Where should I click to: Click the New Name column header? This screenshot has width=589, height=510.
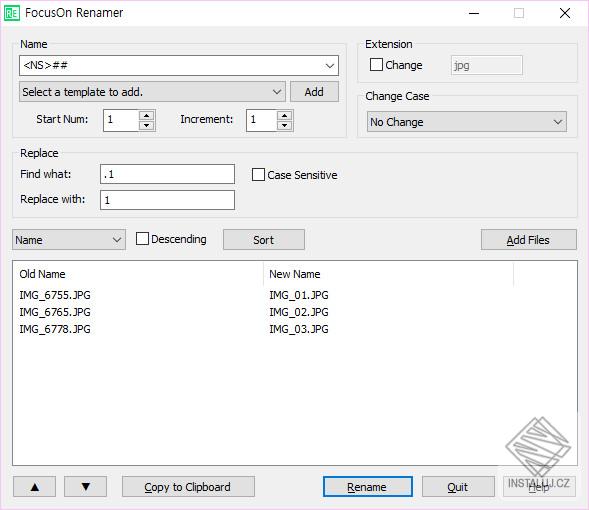[388, 274]
